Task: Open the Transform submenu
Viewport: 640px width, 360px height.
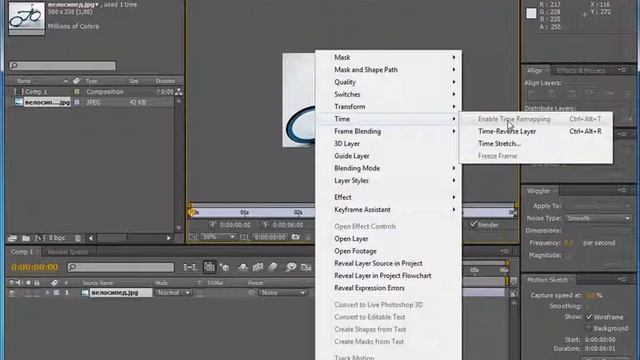Action: [x=388, y=107]
